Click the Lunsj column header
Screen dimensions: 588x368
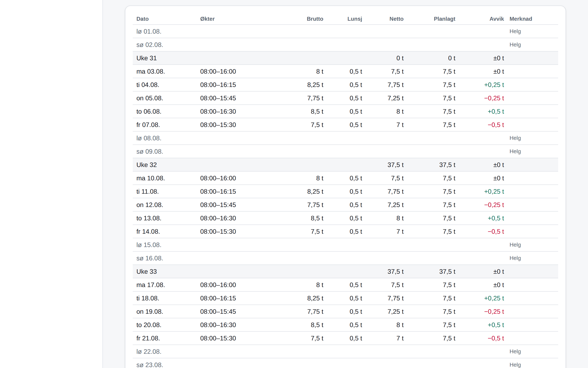pos(354,19)
